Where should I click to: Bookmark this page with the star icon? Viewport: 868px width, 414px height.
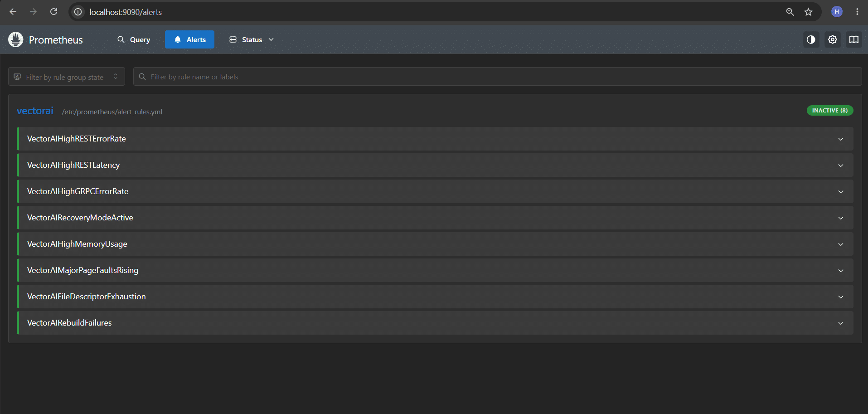[808, 12]
